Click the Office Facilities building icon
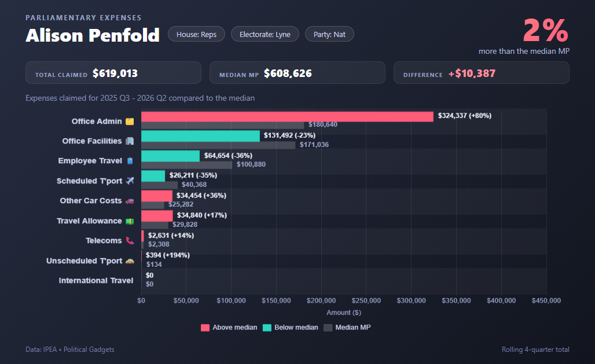The height and width of the screenshot is (364, 595). [x=130, y=141]
